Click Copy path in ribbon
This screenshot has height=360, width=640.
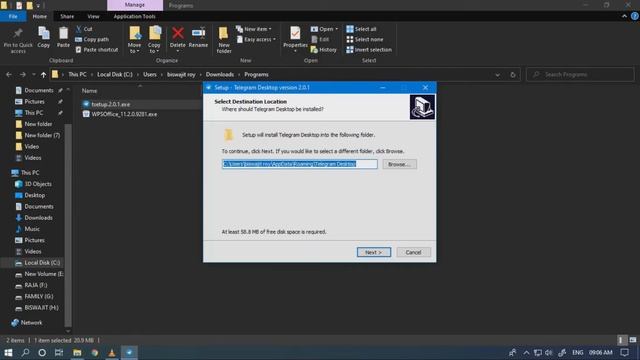pyautogui.click(x=92, y=39)
